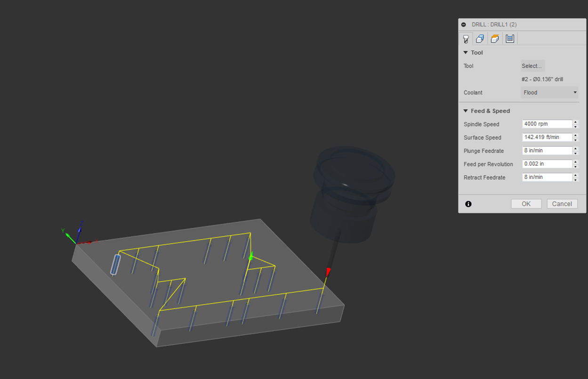This screenshot has width=588, height=379.
Task: Click the XYZ origin axis triad
Action: [x=78, y=237]
